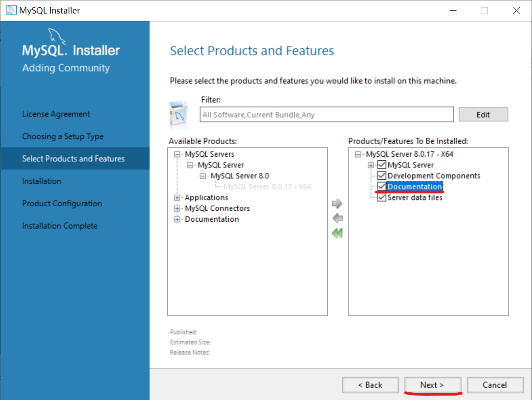Select MySQL Server label in install list

click(x=410, y=165)
